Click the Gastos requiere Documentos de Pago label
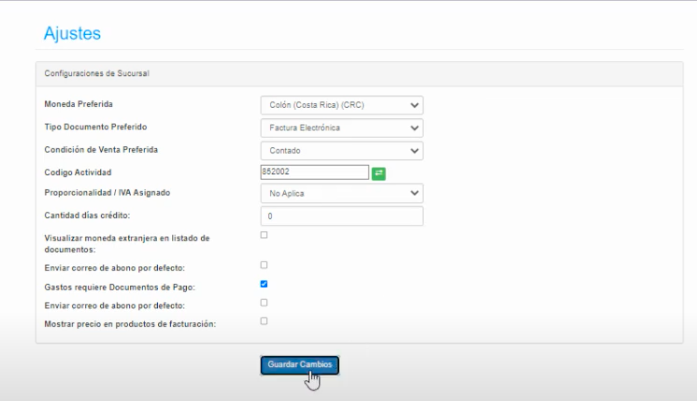Image resolution: width=697 pixels, height=401 pixels. click(120, 288)
